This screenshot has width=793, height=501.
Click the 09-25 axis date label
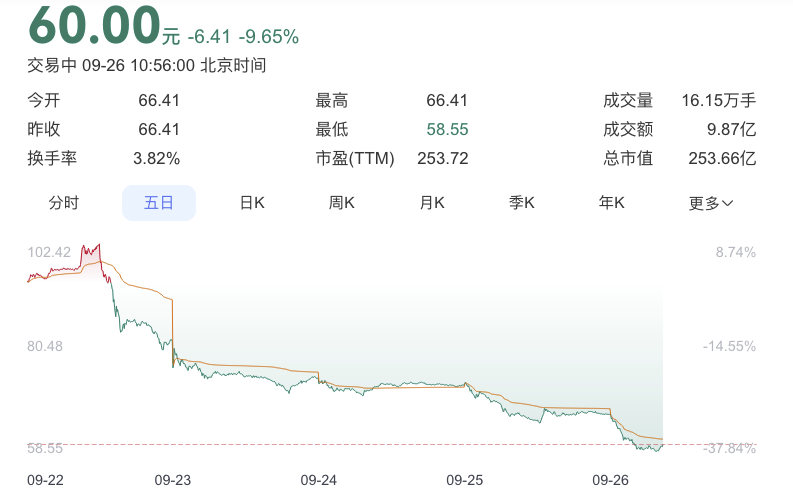pos(464,480)
